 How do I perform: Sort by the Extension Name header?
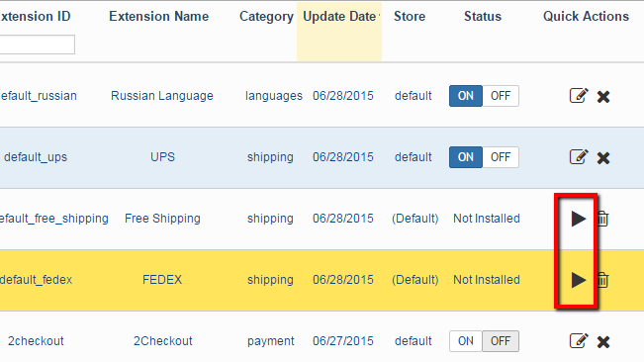(x=159, y=17)
